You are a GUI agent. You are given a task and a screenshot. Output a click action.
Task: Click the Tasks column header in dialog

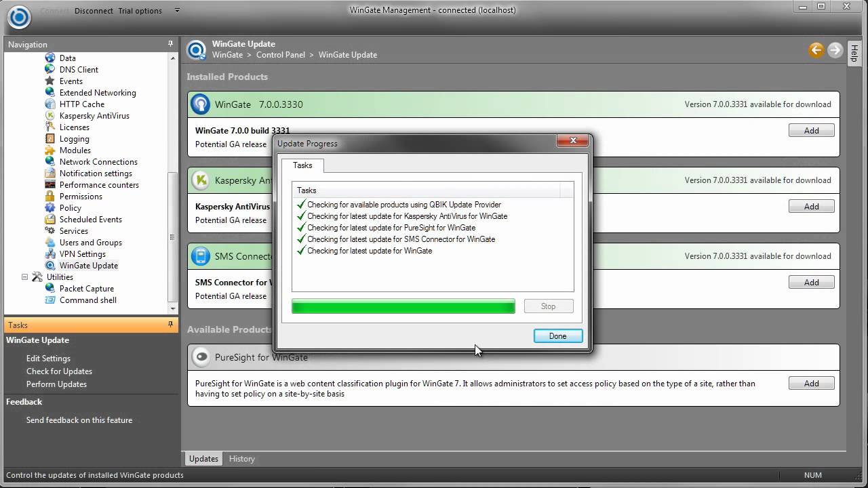click(x=427, y=190)
